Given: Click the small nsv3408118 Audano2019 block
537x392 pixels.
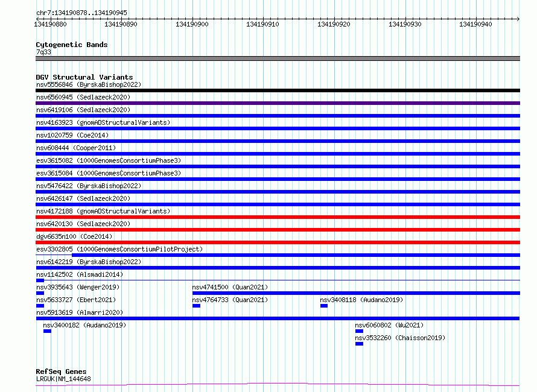Looking at the screenshot, I should [324, 306].
